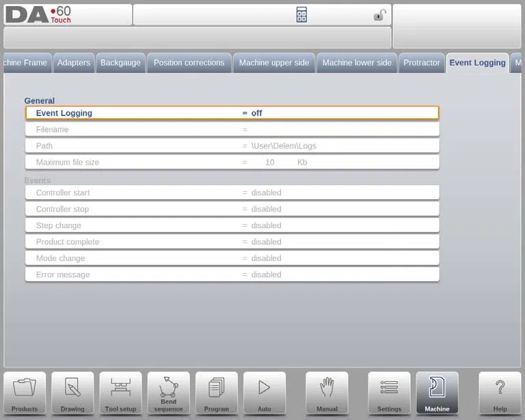This screenshot has height=420, width=525.
Task: Open the Settings mode button
Action: pos(389,393)
